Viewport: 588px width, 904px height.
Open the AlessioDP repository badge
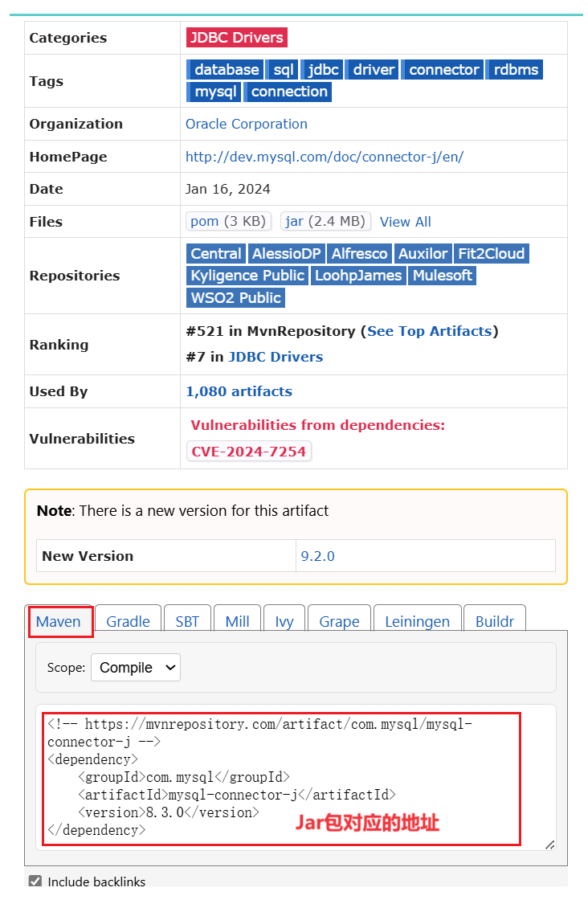[x=286, y=254]
